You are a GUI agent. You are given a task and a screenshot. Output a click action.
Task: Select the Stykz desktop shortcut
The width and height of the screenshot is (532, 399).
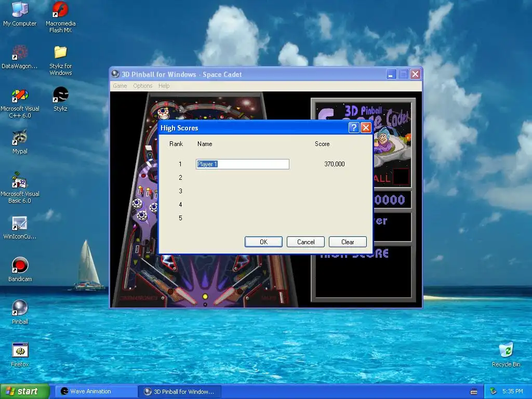click(60, 99)
